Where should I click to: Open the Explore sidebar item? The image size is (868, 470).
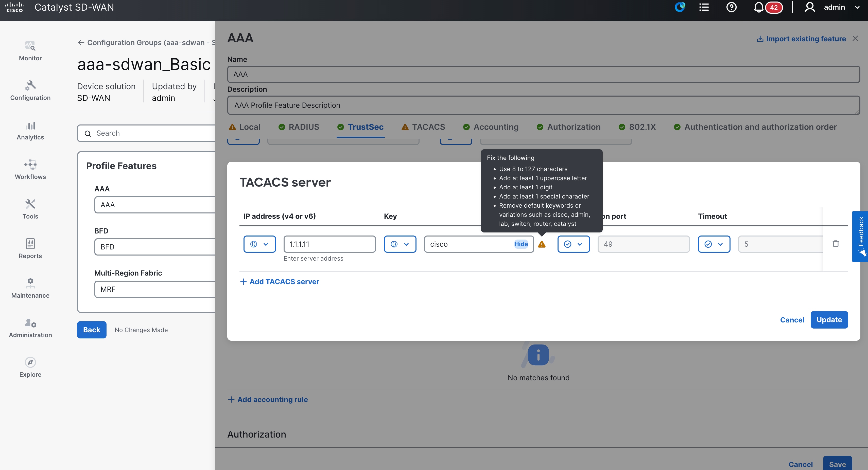point(30,368)
